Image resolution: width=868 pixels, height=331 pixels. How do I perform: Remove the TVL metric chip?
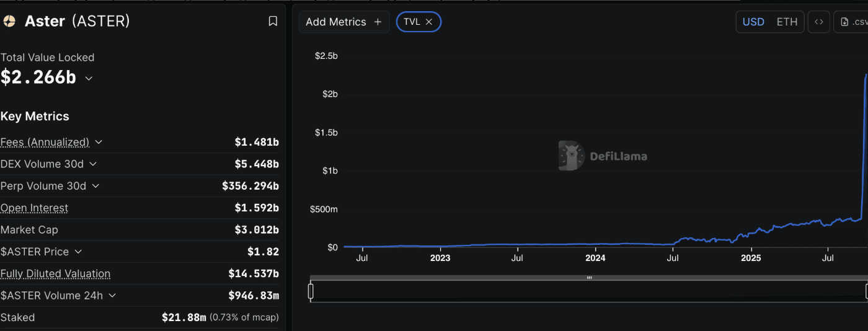pyautogui.click(x=428, y=22)
